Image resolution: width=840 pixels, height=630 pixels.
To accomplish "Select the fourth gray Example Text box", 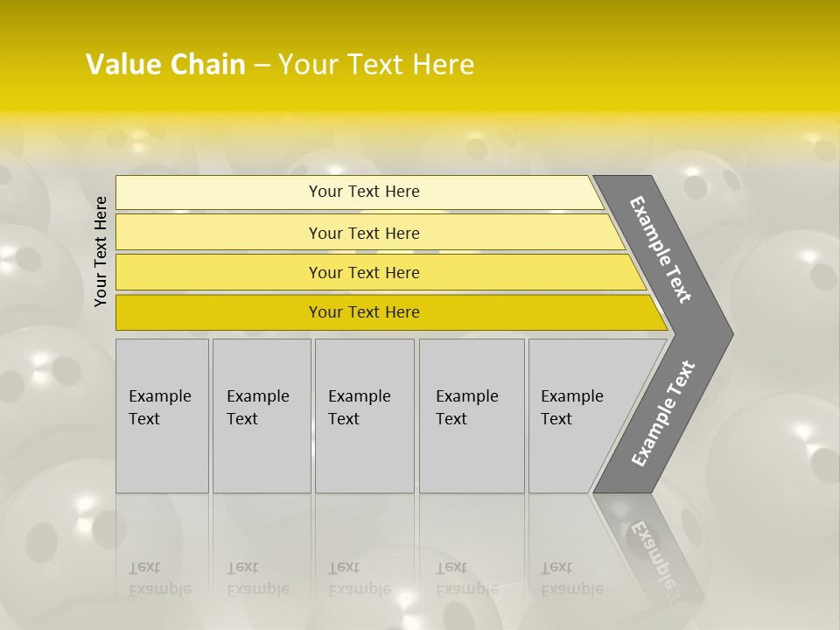I will pos(471,415).
